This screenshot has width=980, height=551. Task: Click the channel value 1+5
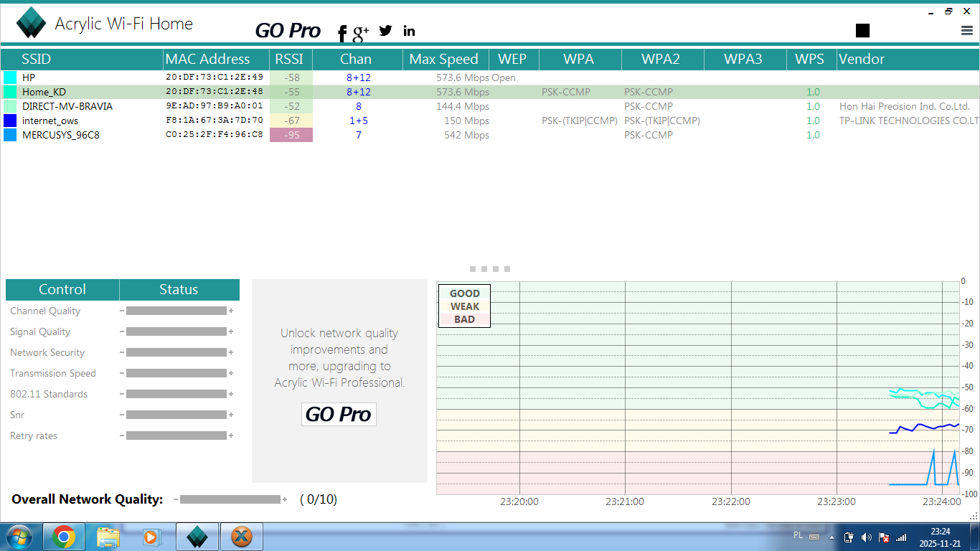[x=359, y=121]
